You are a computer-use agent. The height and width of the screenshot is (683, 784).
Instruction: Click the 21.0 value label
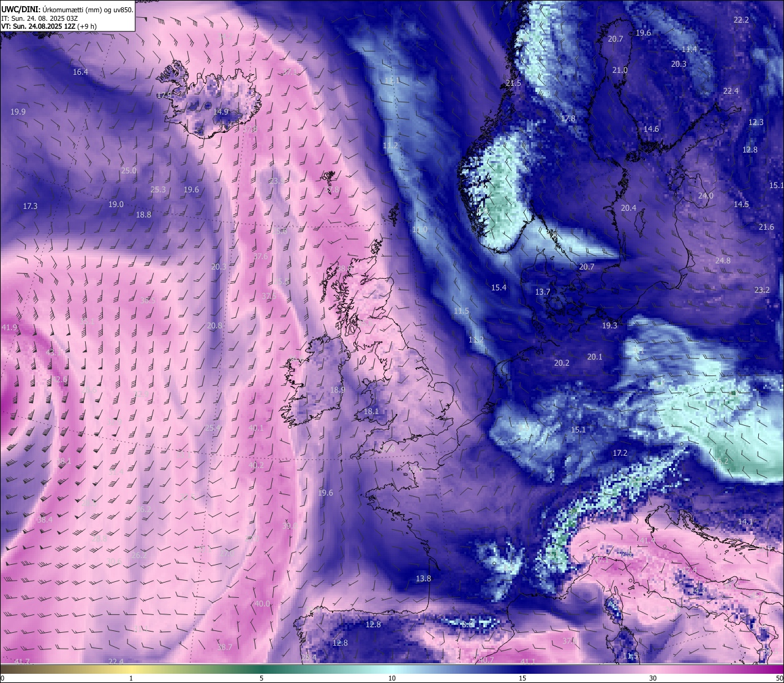point(620,70)
